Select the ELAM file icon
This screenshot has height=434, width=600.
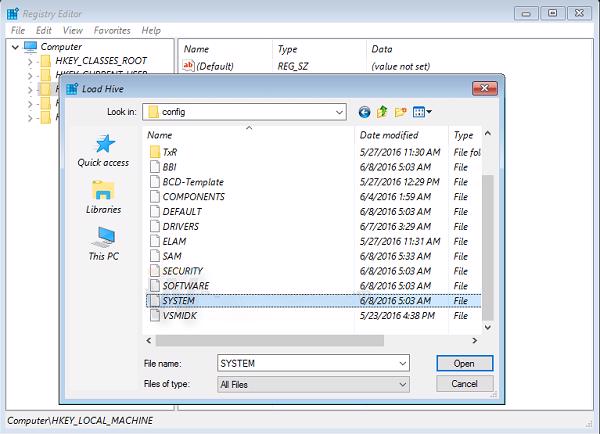pyautogui.click(x=155, y=241)
